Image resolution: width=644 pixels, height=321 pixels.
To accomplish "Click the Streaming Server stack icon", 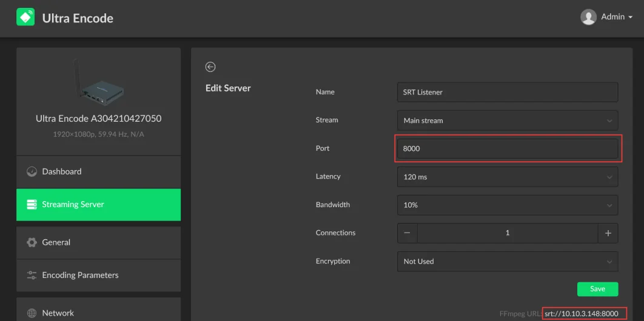I will [32, 205].
